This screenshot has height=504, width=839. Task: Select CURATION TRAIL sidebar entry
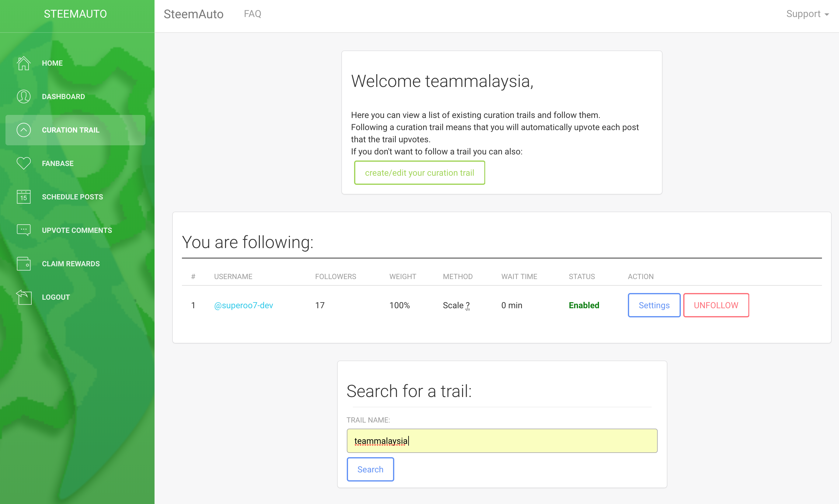[75, 130]
